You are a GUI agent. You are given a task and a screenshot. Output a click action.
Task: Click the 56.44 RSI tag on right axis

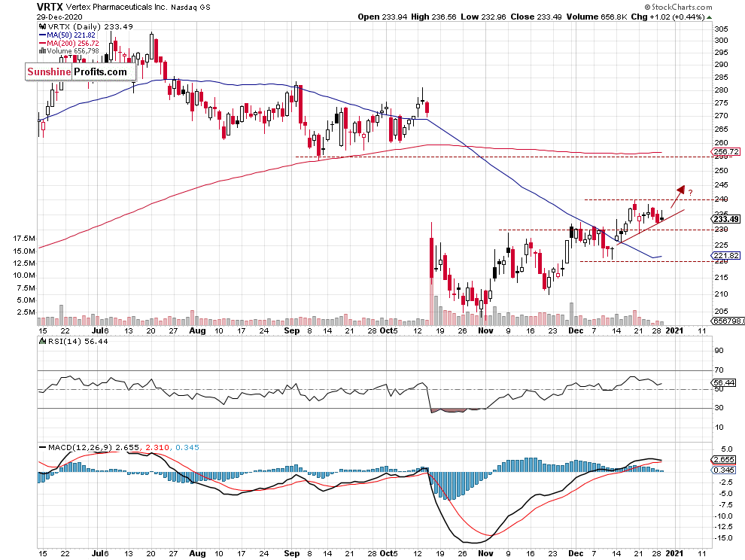tap(724, 382)
